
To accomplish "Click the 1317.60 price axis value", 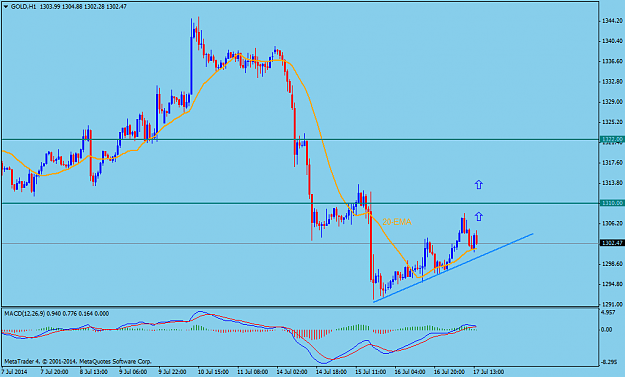I will 613,163.
